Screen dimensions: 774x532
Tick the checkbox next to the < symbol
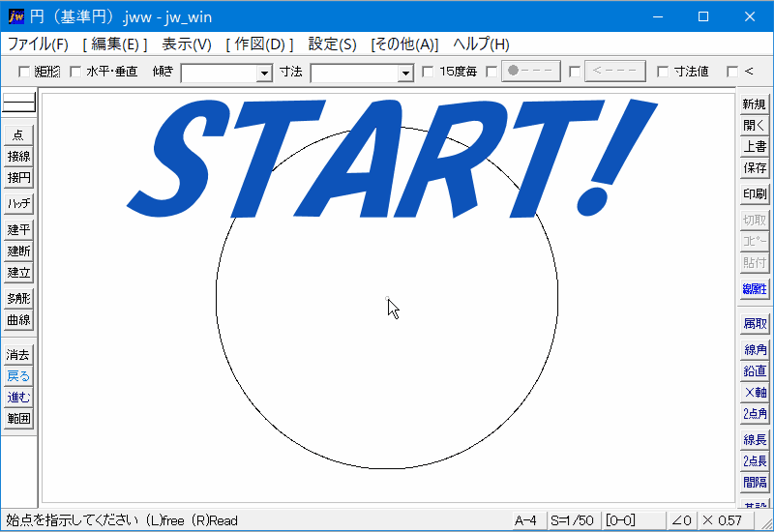732,72
